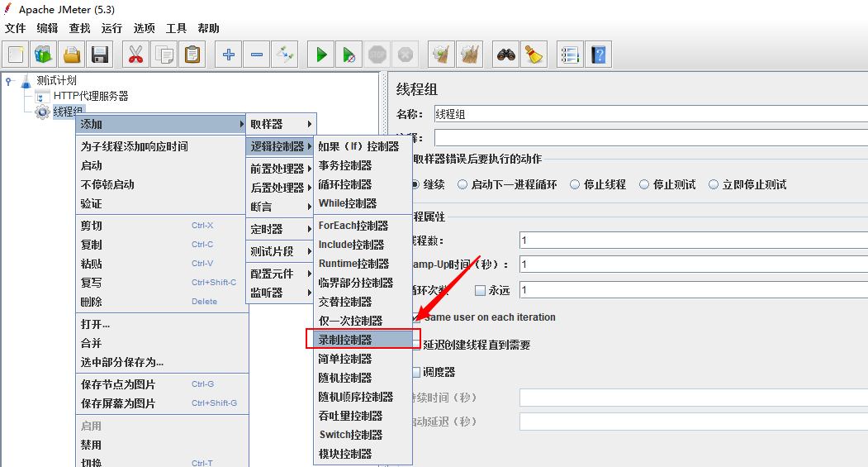Expand the 配置元件 submenu
This screenshot has height=467, width=868.
click(281, 273)
